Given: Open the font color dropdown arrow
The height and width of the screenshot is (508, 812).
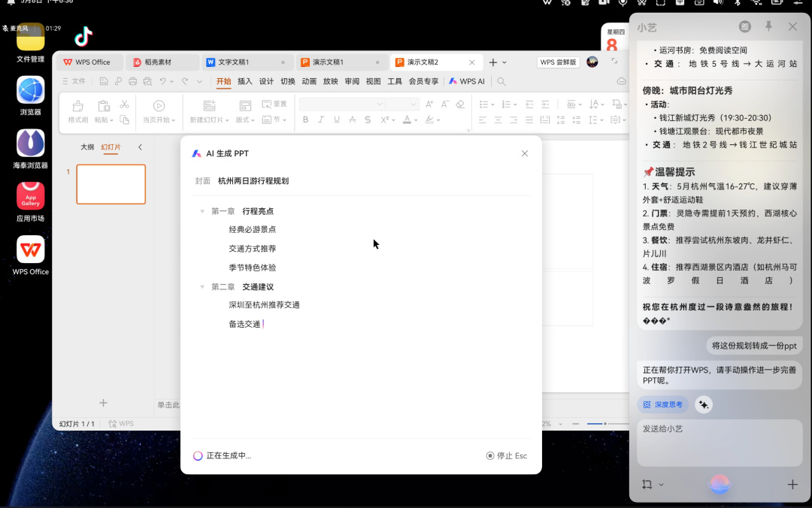Looking at the screenshot, I should click(416, 120).
